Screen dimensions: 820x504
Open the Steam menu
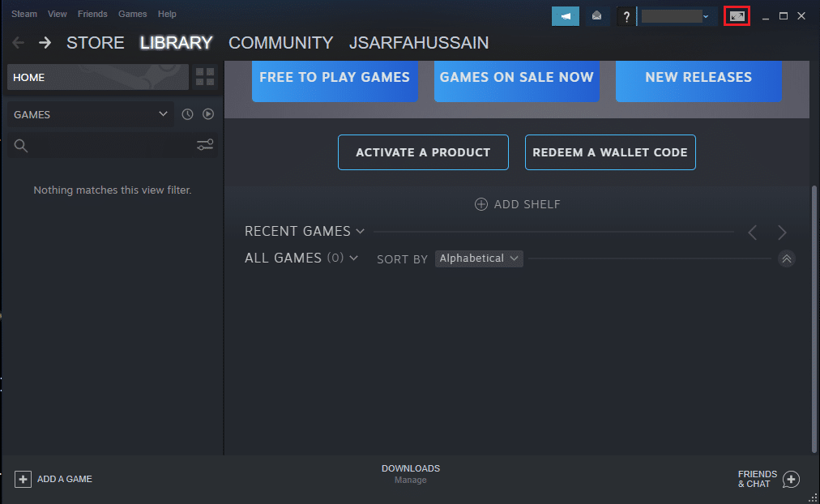pos(24,14)
